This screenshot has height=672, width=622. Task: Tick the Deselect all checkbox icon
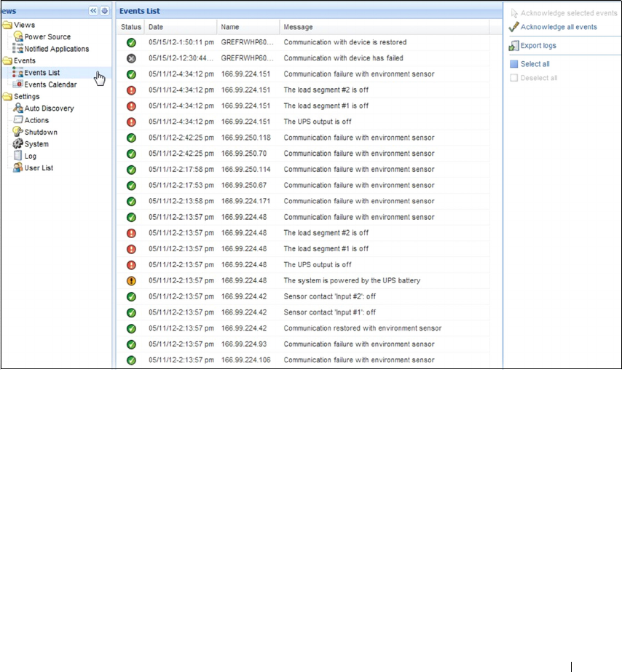[514, 78]
